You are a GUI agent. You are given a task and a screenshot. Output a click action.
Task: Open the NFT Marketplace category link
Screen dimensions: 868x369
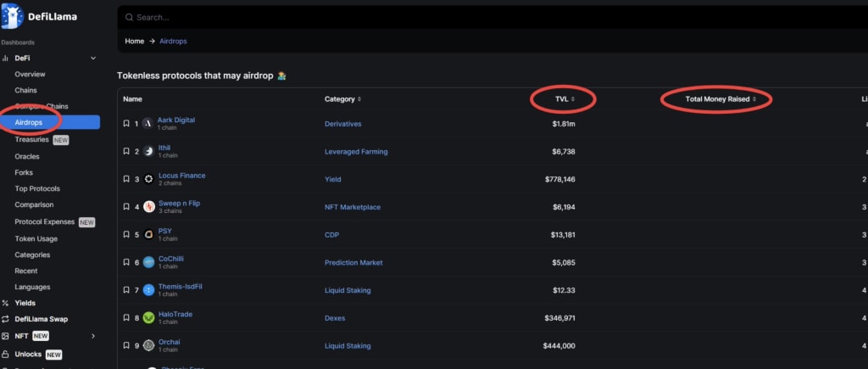coord(353,207)
